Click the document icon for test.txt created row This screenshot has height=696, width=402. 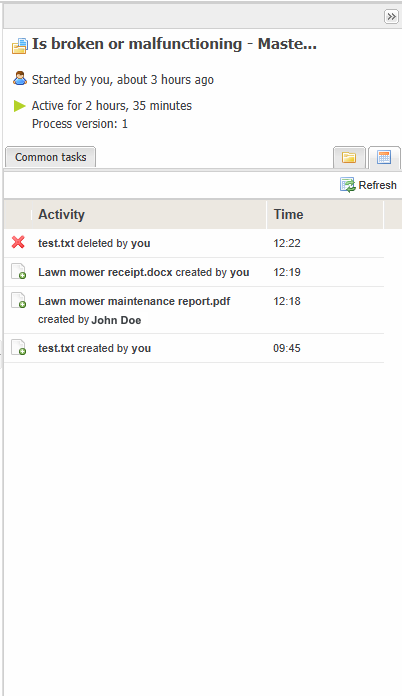coord(18,348)
